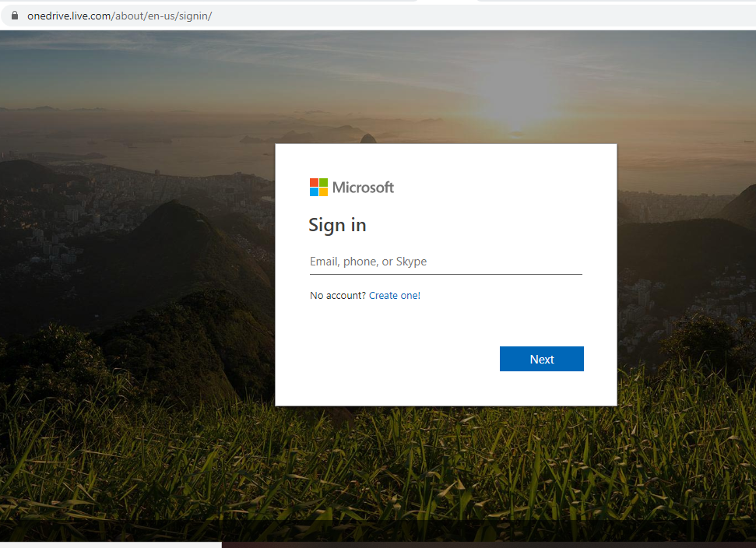Click the onedrive.live.com URL text
Screen dimensions: 756x548
point(120,16)
